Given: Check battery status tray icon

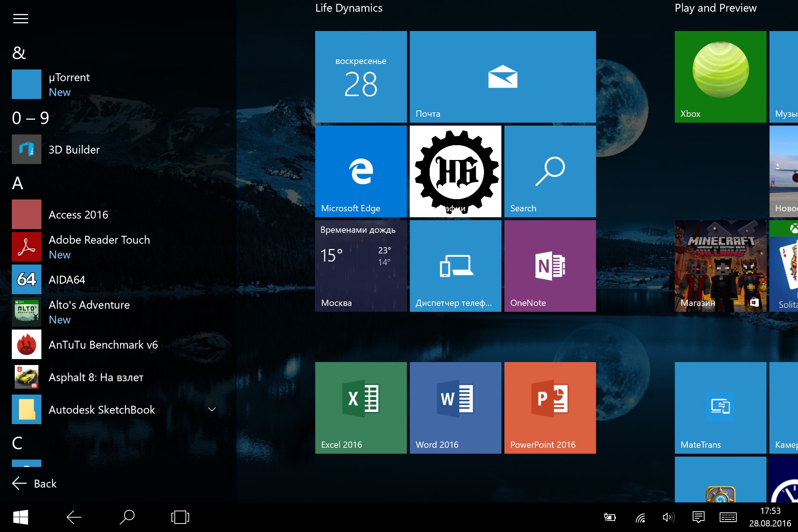Looking at the screenshot, I should (x=610, y=517).
